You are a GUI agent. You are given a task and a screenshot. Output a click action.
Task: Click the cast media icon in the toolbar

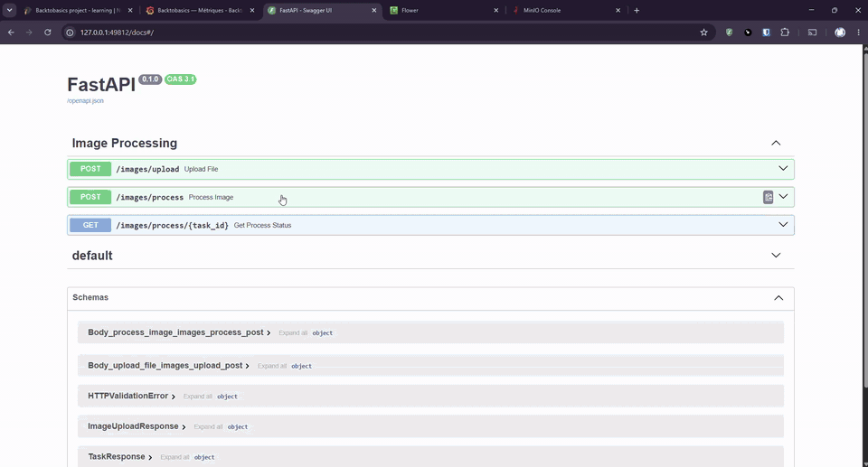point(812,33)
